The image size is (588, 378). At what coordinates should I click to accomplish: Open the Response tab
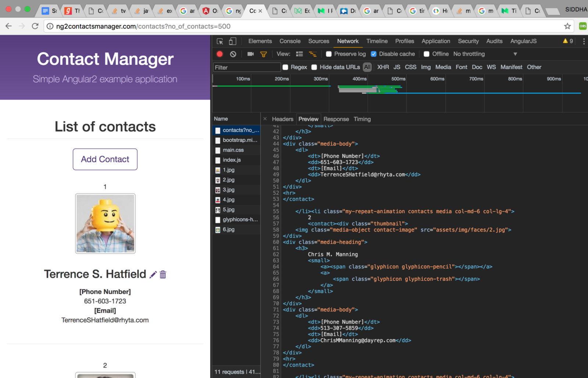336,119
